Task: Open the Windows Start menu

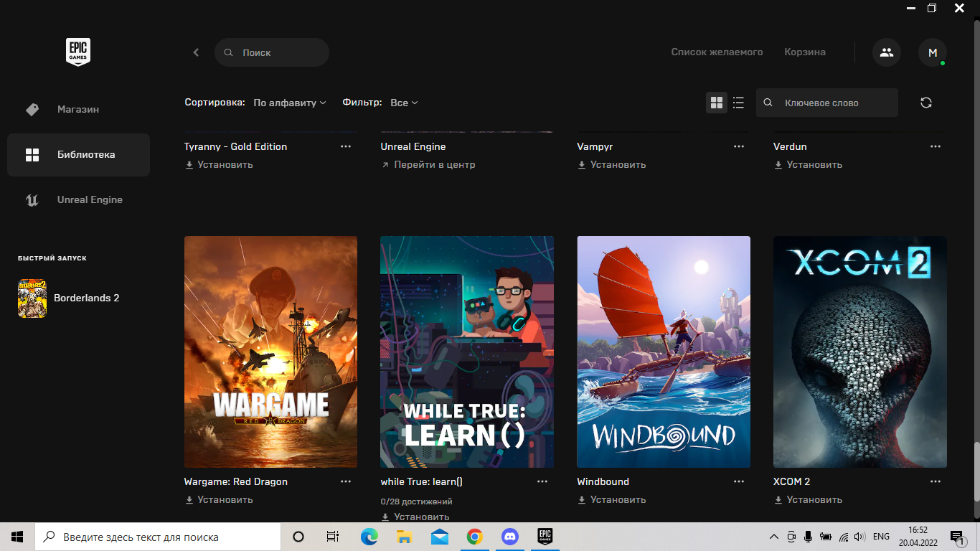Action: click(17, 537)
